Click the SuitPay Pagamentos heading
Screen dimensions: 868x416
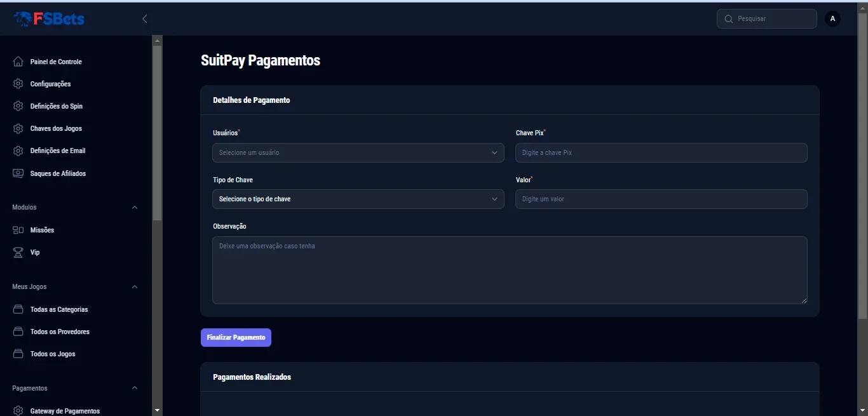pos(261,60)
